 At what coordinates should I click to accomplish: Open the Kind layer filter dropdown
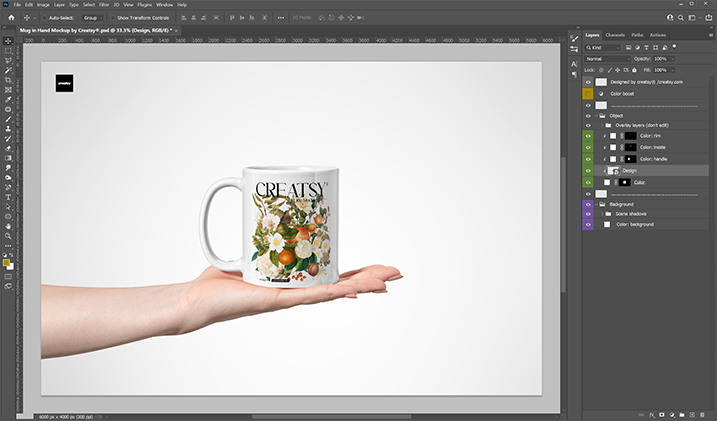[x=603, y=48]
